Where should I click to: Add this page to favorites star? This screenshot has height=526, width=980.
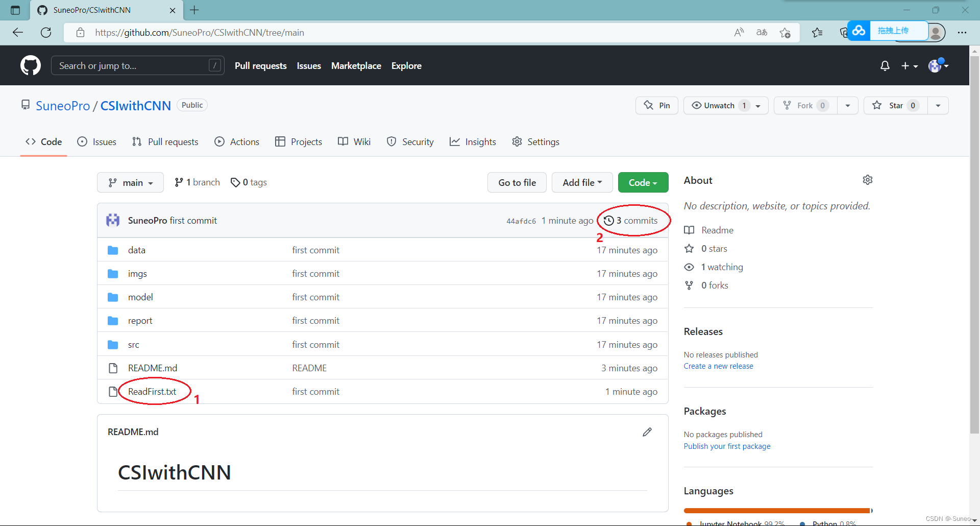pos(785,33)
